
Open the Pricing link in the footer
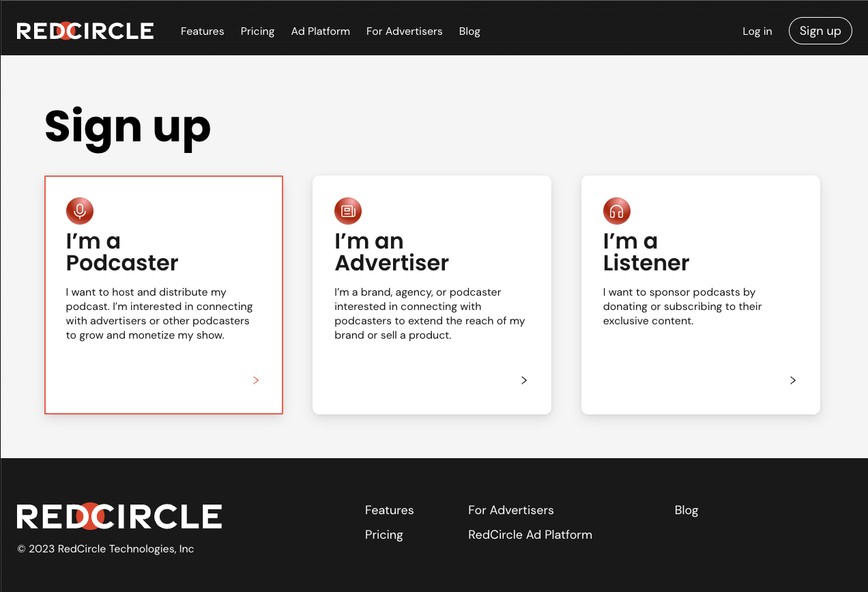384,535
